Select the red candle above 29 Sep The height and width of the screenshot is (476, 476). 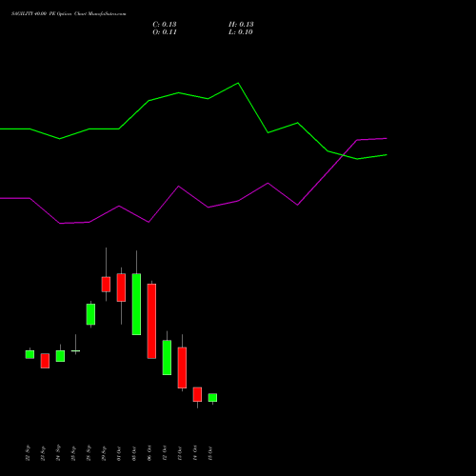106,285
